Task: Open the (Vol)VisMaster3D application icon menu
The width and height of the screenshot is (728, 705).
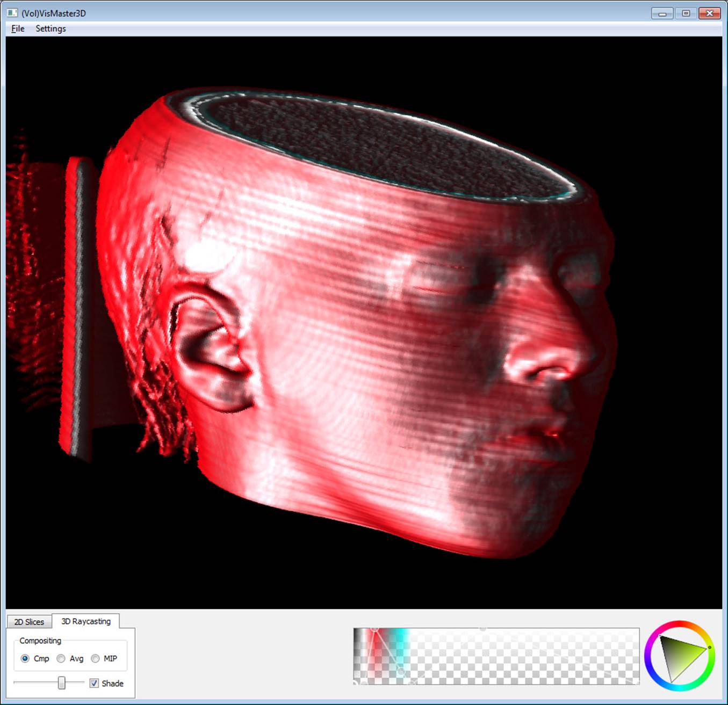Action: [x=12, y=12]
